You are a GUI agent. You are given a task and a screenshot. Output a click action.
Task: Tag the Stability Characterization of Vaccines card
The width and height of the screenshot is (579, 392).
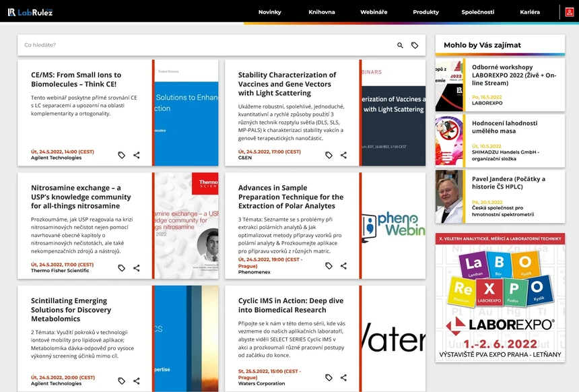(329, 155)
